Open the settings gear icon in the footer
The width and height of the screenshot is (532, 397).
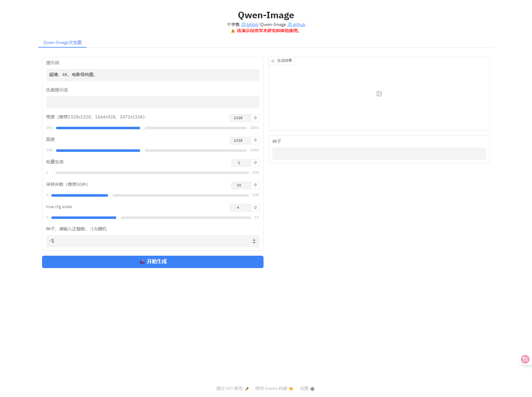tap(312, 389)
